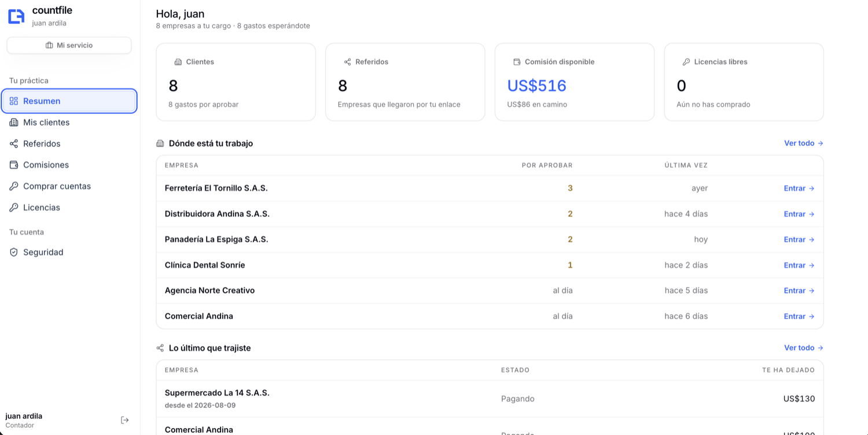The width and height of the screenshot is (868, 435).
Task: Navigate to Comisiones
Action: (x=69, y=165)
